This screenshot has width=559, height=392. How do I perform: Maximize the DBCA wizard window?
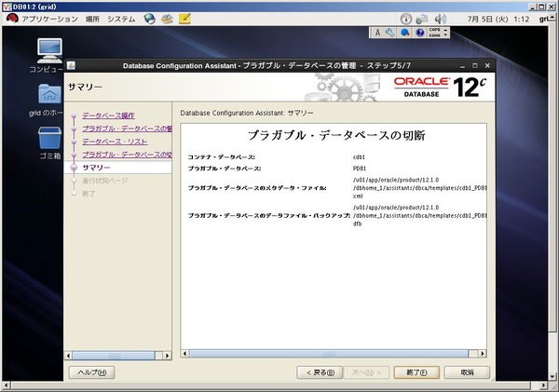(475, 66)
